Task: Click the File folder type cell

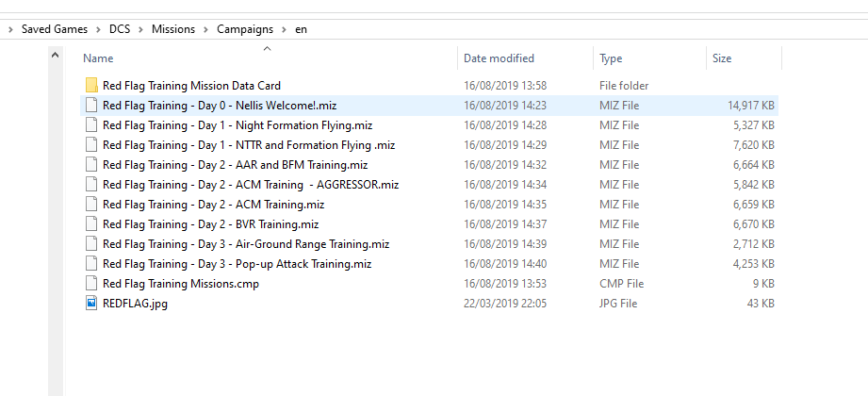Action: click(624, 86)
